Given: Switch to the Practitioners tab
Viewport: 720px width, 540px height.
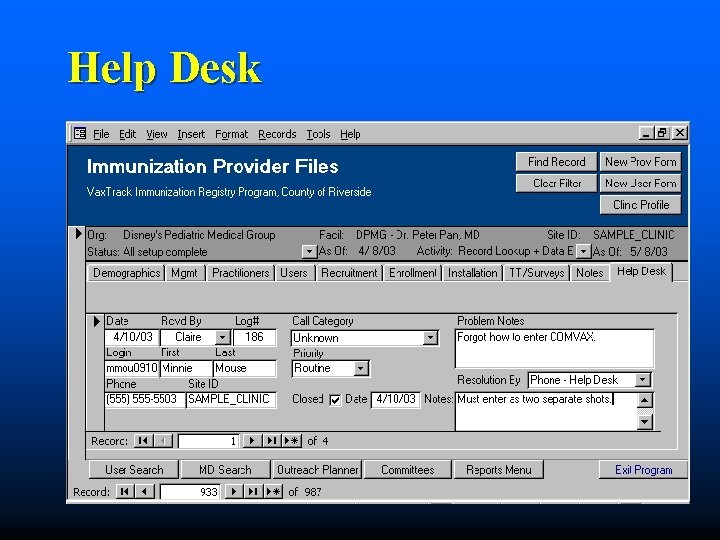Looking at the screenshot, I should coord(241,273).
